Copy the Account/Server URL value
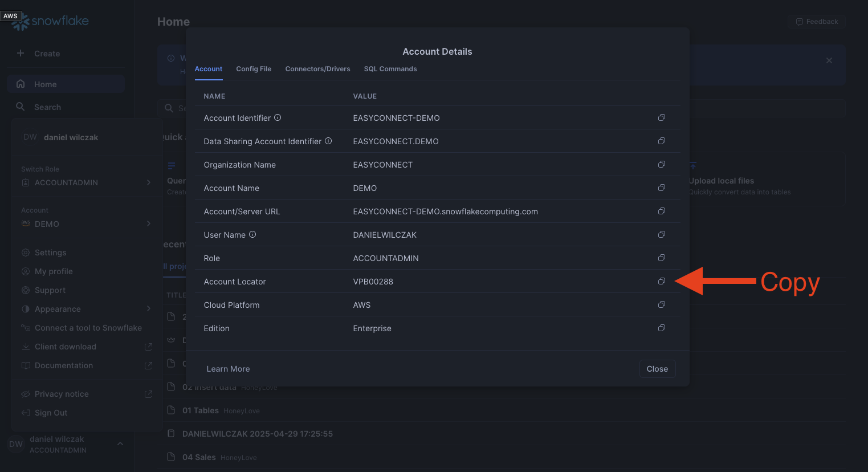This screenshot has height=472, width=868. click(x=661, y=211)
